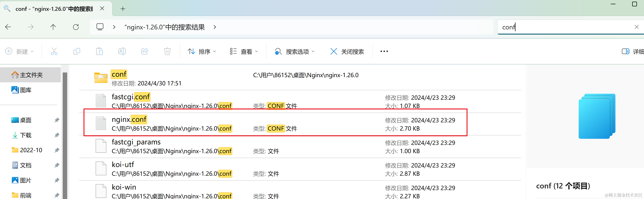Click the conf (12 个项目) title
Image resolution: width=644 pixels, height=199 pixels.
pos(563,186)
